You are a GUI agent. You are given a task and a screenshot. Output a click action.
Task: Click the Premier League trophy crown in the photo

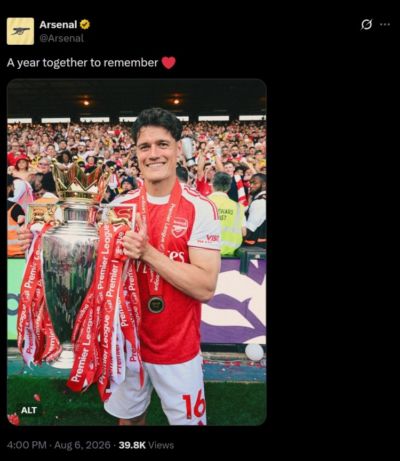(x=79, y=178)
